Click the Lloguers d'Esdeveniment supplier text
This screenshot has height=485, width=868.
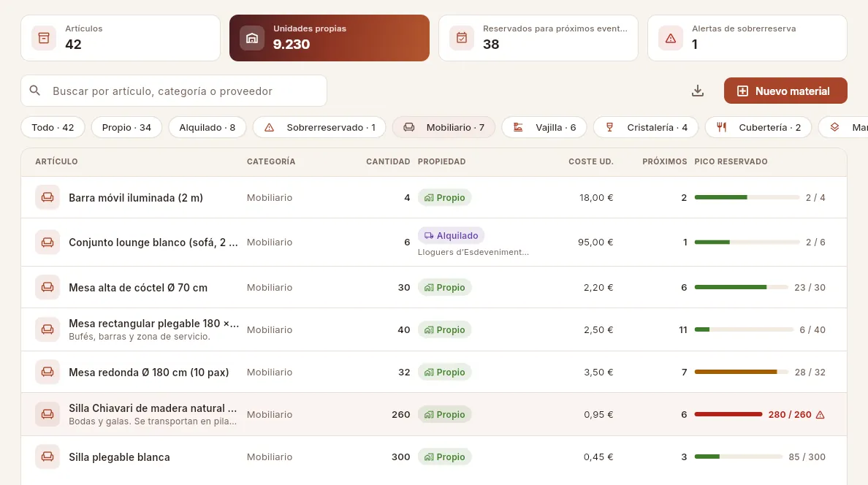coord(473,252)
